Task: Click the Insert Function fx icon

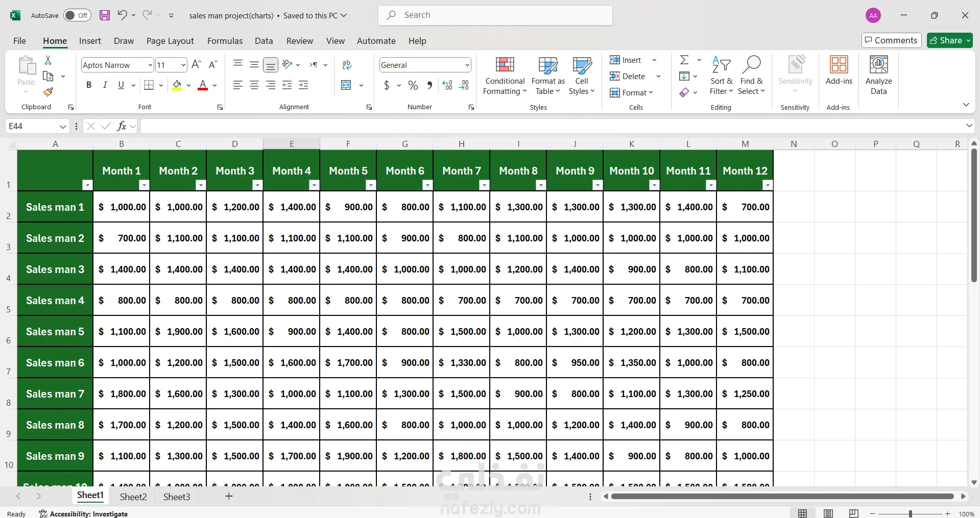Action: tap(122, 126)
